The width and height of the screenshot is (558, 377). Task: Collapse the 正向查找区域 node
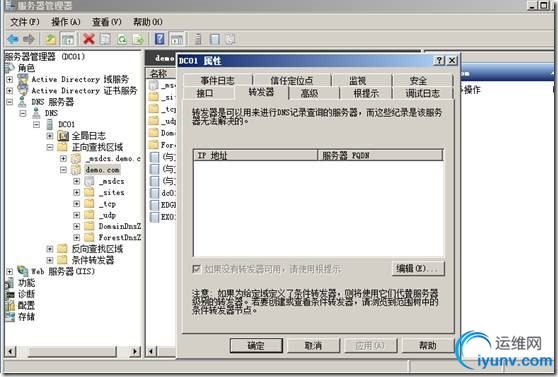(50, 147)
